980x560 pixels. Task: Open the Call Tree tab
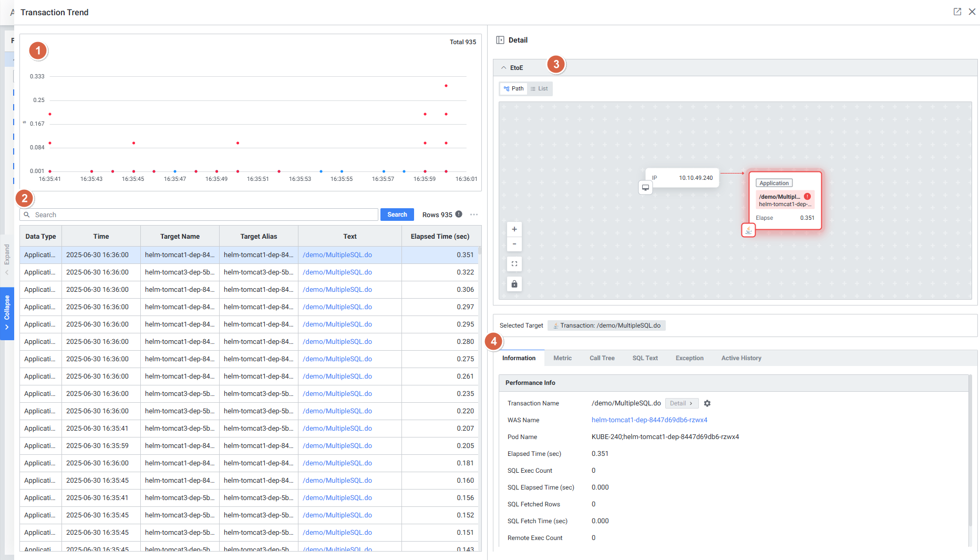pyautogui.click(x=602, y=358)
